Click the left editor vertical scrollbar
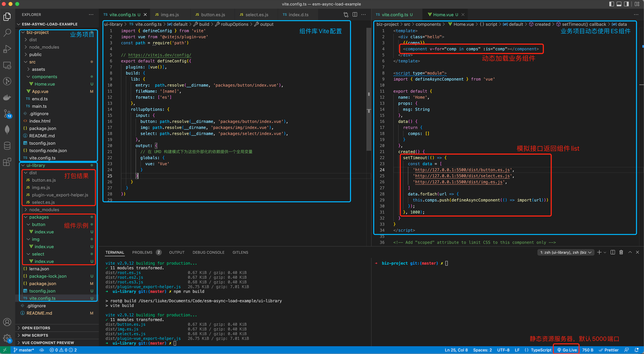Screen dimensions: 644x354 pos(369,88)
